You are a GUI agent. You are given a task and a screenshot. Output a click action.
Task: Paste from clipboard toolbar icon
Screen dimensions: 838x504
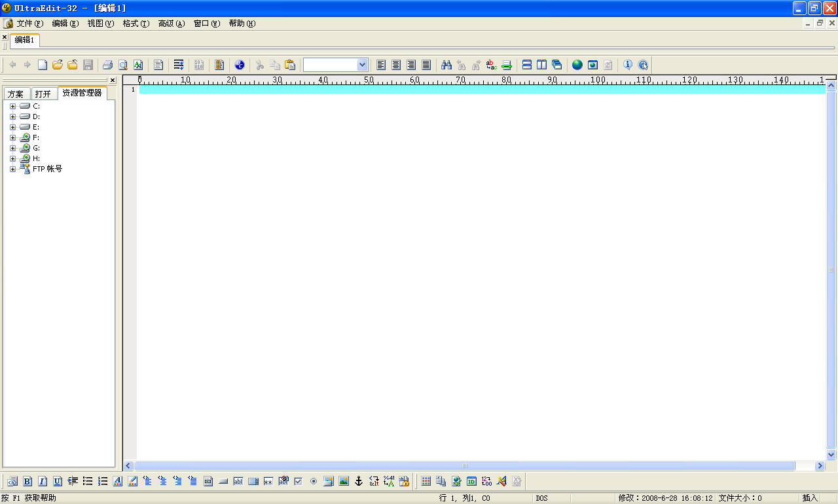tap(290, 65)
